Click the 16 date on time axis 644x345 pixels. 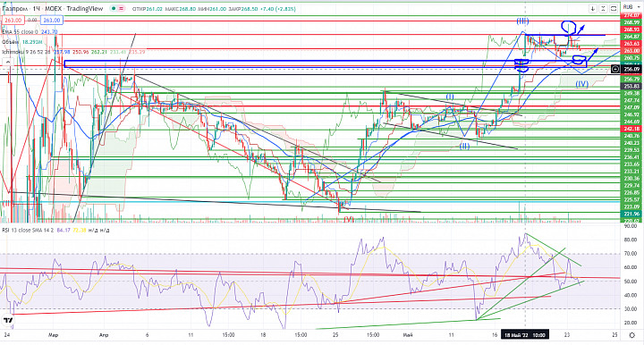pos(495,335)
